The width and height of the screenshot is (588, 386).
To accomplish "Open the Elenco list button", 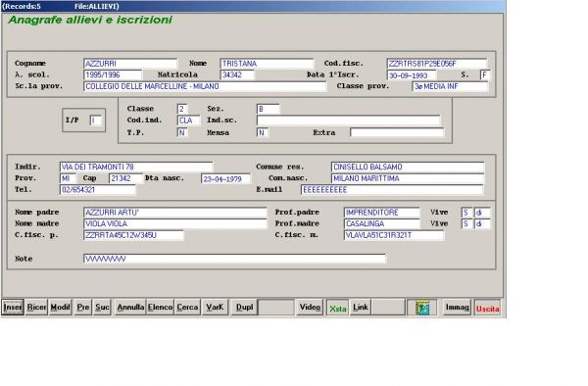I will click(x=160, y=308).
